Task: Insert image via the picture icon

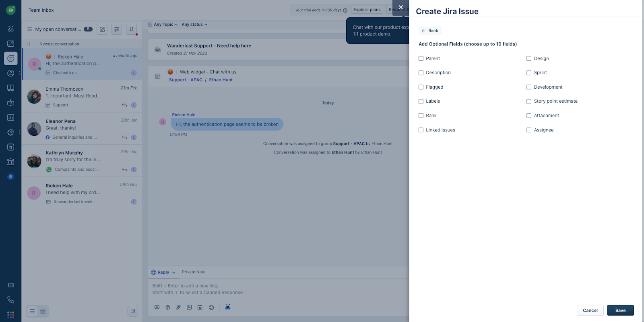Action: 189,307
